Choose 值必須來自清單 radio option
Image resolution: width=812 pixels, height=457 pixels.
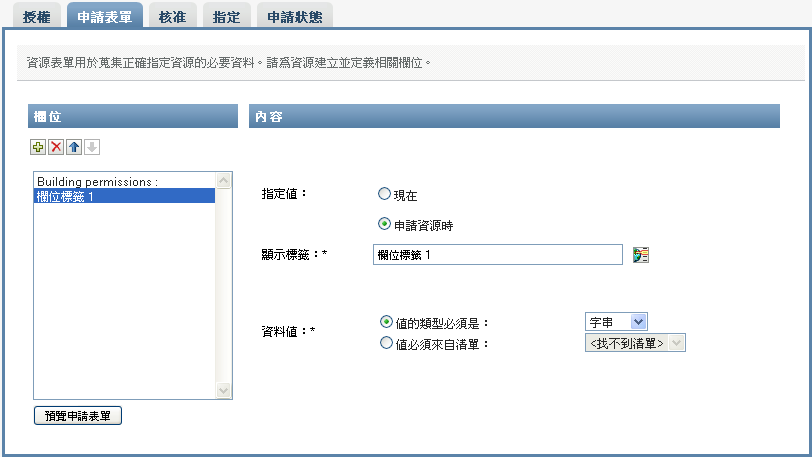point(386,342)
